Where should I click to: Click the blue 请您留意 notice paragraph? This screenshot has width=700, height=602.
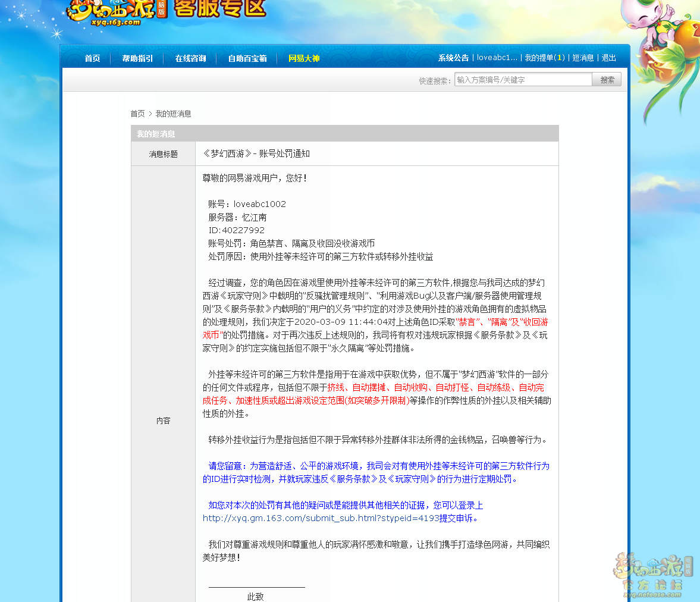point(376,472)
